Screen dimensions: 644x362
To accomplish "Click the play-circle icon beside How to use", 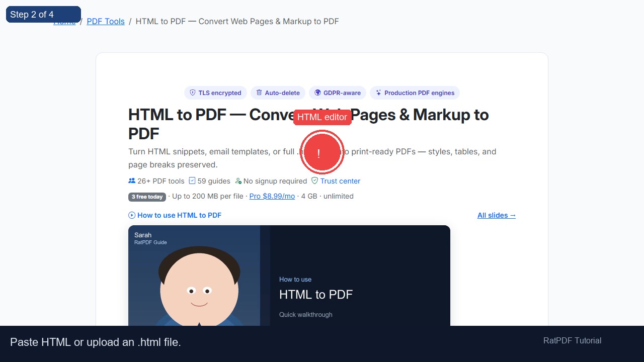I will [132, 215].
